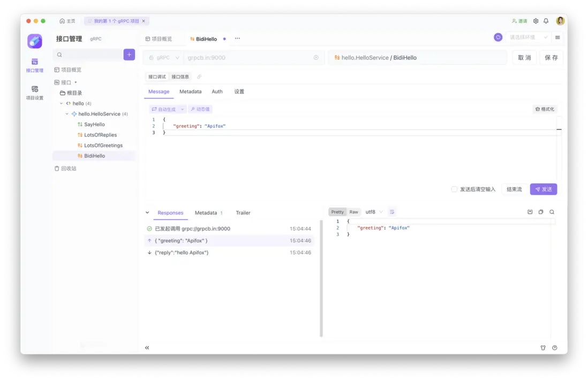Screen dimensions: 588x381
Task: Click the search box in sidebar
Action: [88, 55]
